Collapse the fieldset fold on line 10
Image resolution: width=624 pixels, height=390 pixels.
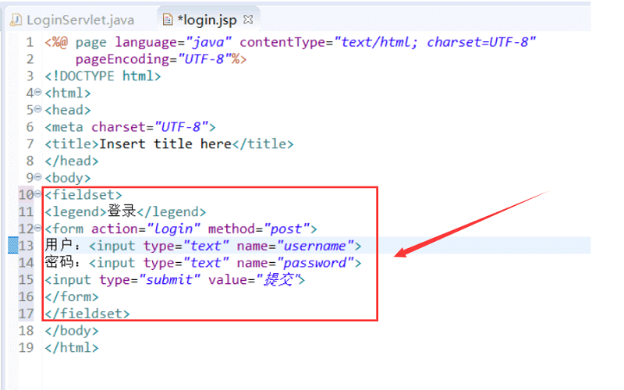(38, 194)
